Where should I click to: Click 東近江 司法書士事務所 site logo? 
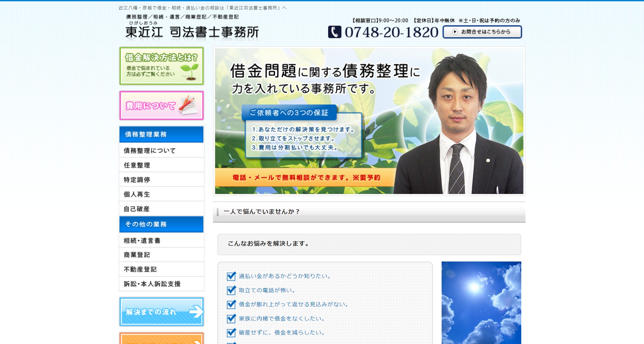(192, 31)
